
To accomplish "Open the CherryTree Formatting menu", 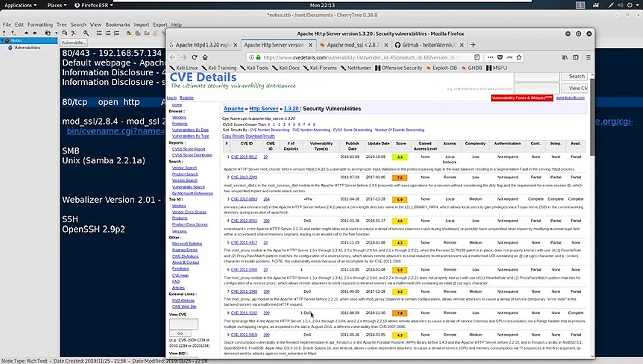I will [x=40, y=24].
